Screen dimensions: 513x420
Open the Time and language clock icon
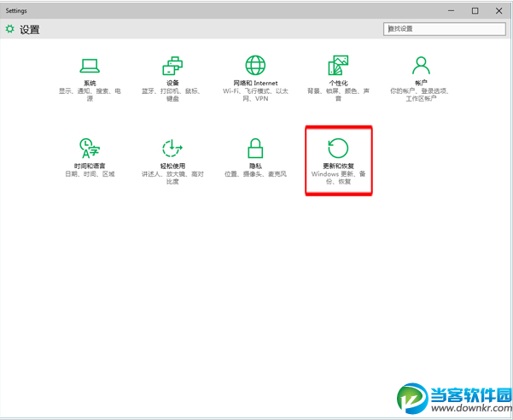pyautogui.click(x=90, y=149)
